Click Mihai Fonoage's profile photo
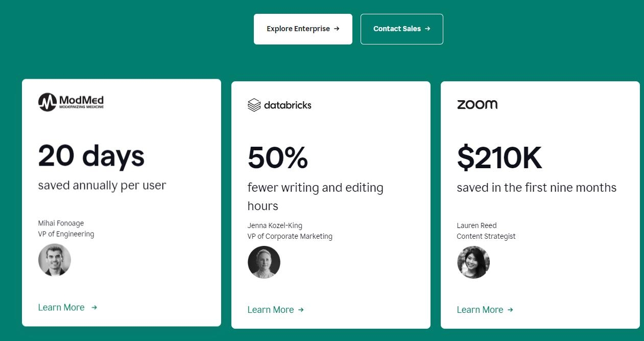Image resolution: width=644 pixels, height=341 pixels. pos(55,260)
